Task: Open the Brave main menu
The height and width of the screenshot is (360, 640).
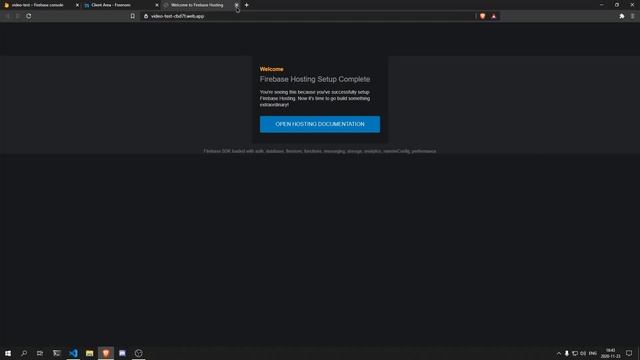Action: point(632,16)
